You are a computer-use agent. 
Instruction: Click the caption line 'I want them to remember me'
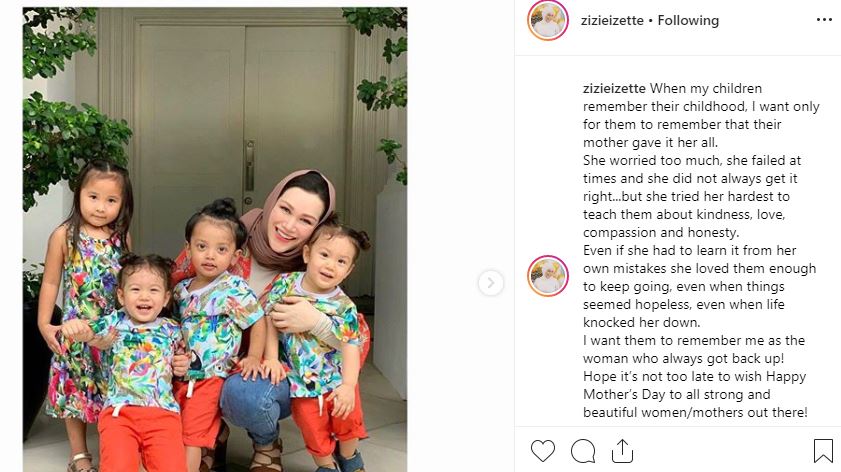pos(694,341)
